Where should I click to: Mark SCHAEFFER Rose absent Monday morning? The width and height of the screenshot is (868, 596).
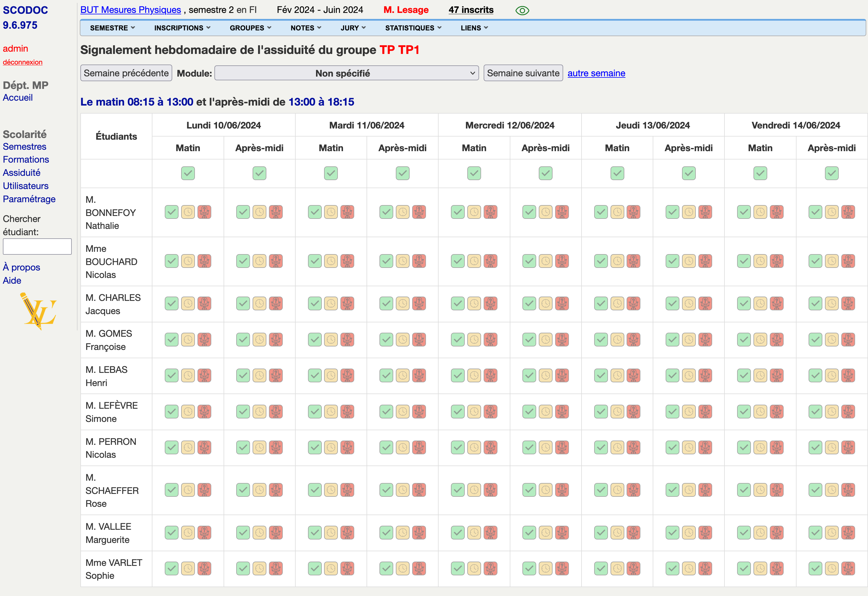[x=204, y=490]
